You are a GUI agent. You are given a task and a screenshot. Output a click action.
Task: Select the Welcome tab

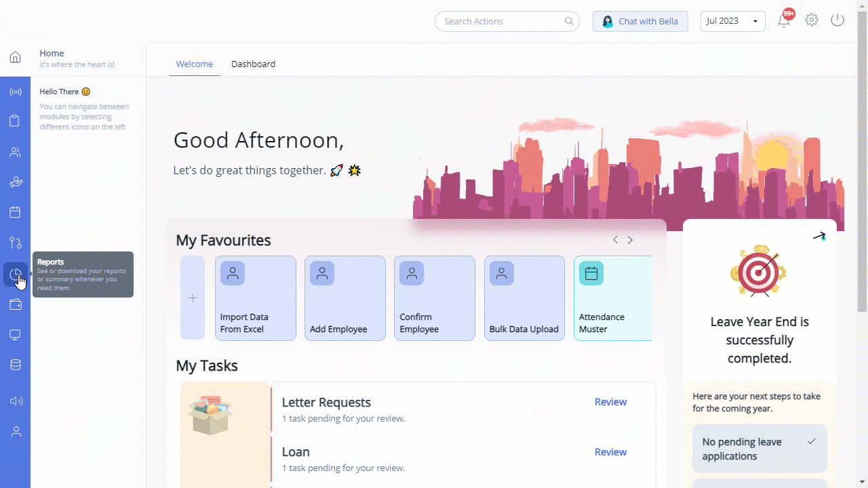(195, 64)
